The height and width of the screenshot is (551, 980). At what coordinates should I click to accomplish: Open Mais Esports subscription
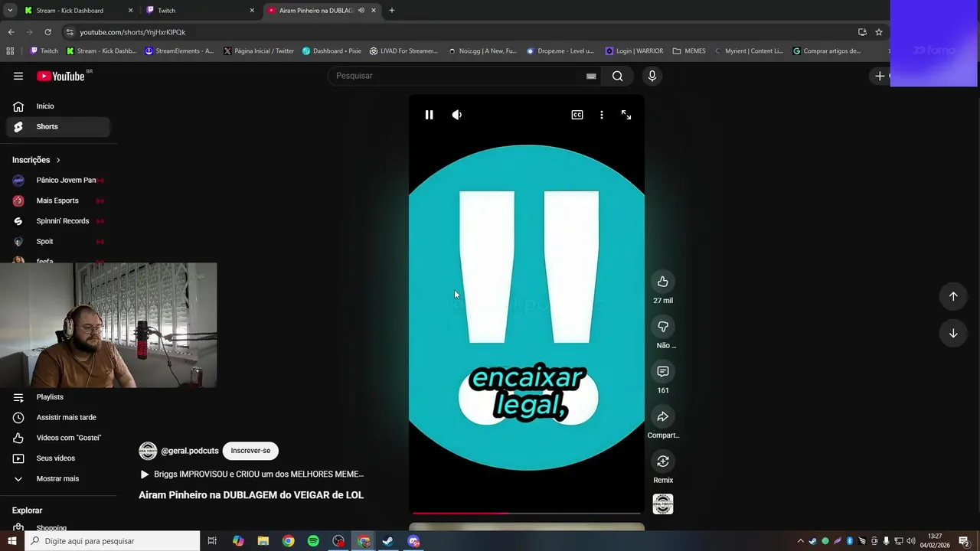tap(58, 201)
